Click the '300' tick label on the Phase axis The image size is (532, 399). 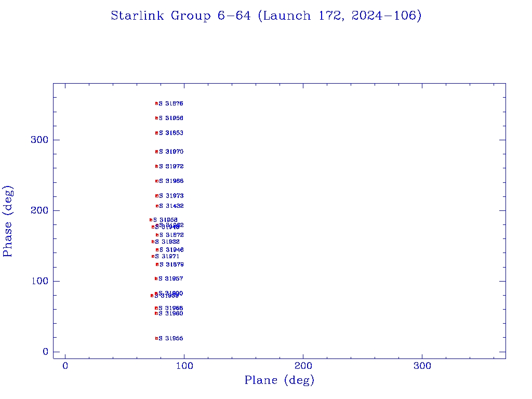pyautogui.click(x=39, y=140)
